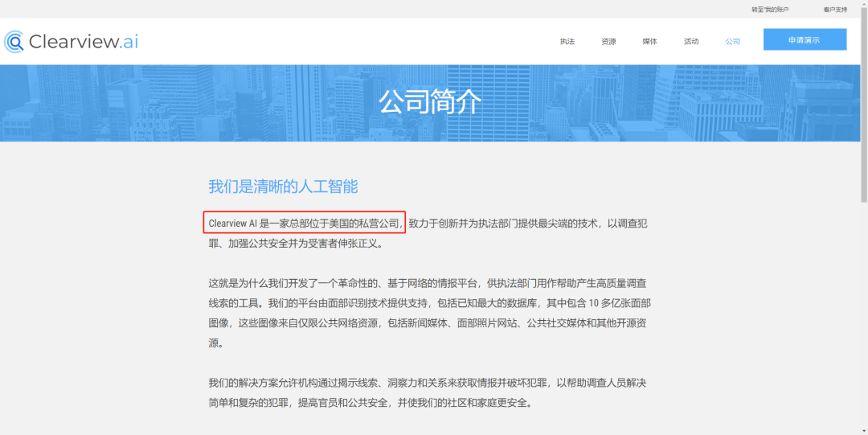This screenshot has height=435, width=868.
Task: Open the 客户支持 link
Action: 835,10
